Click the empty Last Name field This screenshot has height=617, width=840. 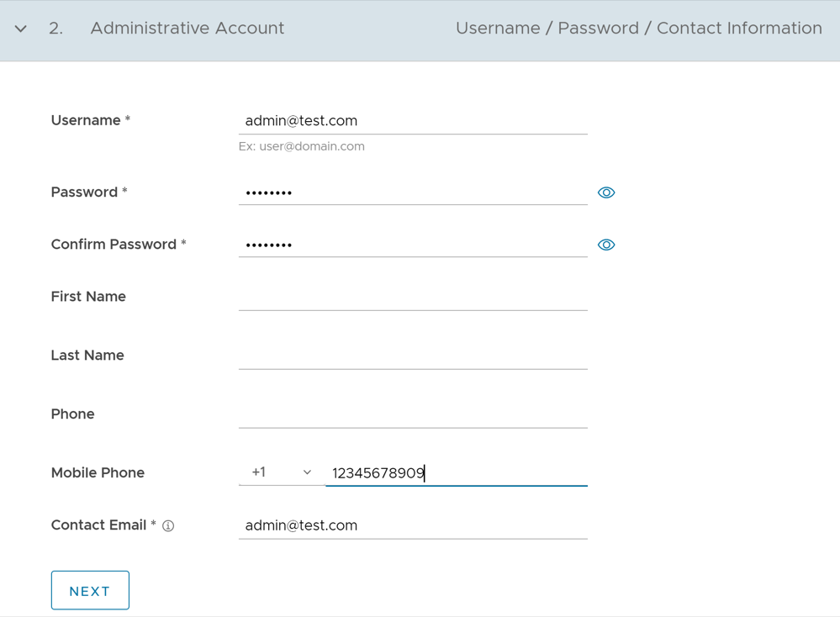412,356
